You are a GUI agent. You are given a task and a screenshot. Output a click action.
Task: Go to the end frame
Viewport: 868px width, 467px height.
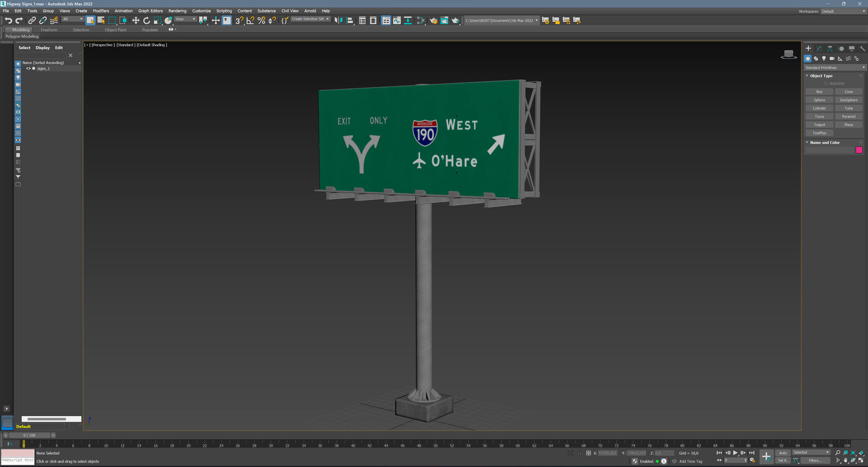pyautogui.click(x=752, y=453)
